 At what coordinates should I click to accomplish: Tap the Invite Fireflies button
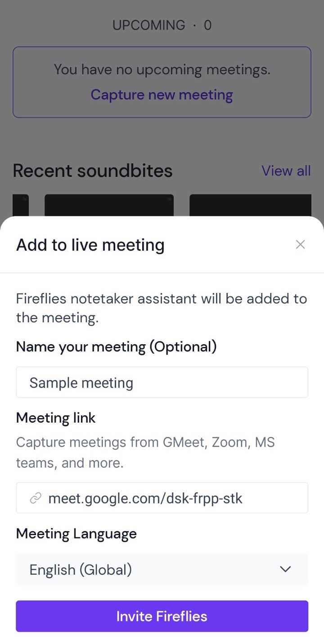click(162, 616)
